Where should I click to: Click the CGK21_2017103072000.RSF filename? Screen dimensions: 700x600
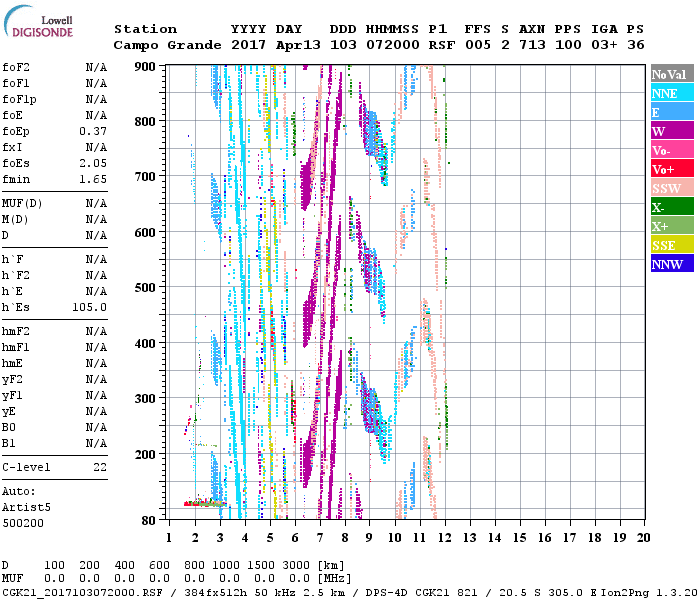point(82,593)
